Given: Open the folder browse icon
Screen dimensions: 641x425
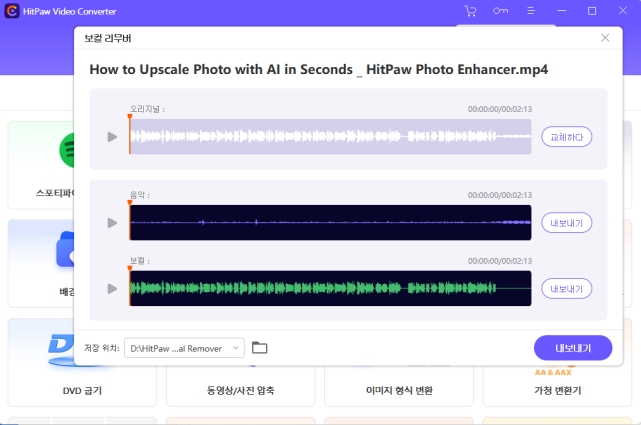Looking at the screenshot, I should (260, 348).
